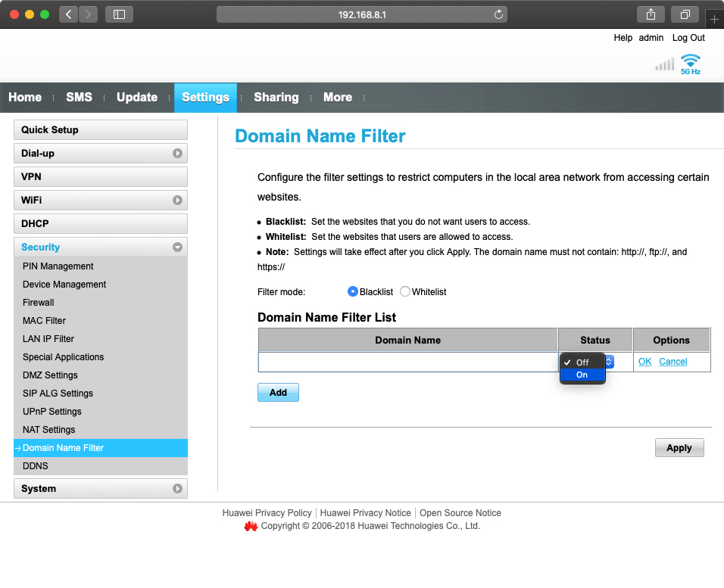Click the reload icon in address bar
This screenshot has height=588, width=724.
[x=498, y=14]
